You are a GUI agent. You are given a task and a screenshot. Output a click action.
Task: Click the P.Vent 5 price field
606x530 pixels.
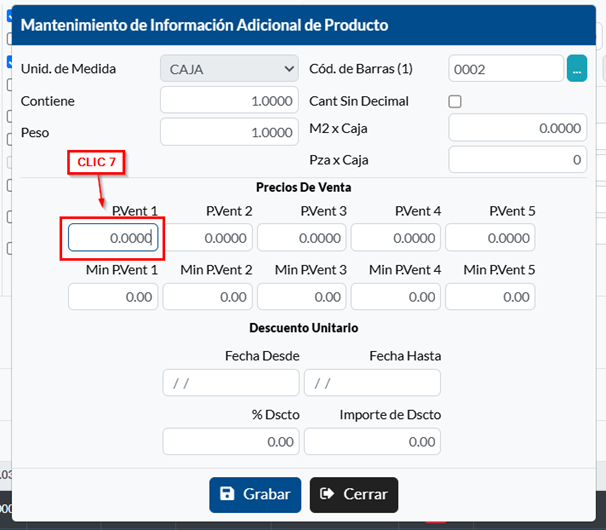pos(490,238)
